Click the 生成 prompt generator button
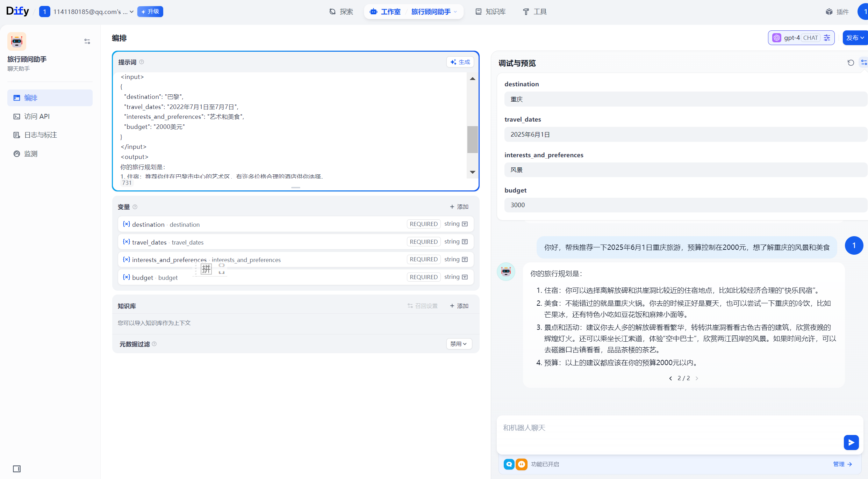 [x=460, y=62]
